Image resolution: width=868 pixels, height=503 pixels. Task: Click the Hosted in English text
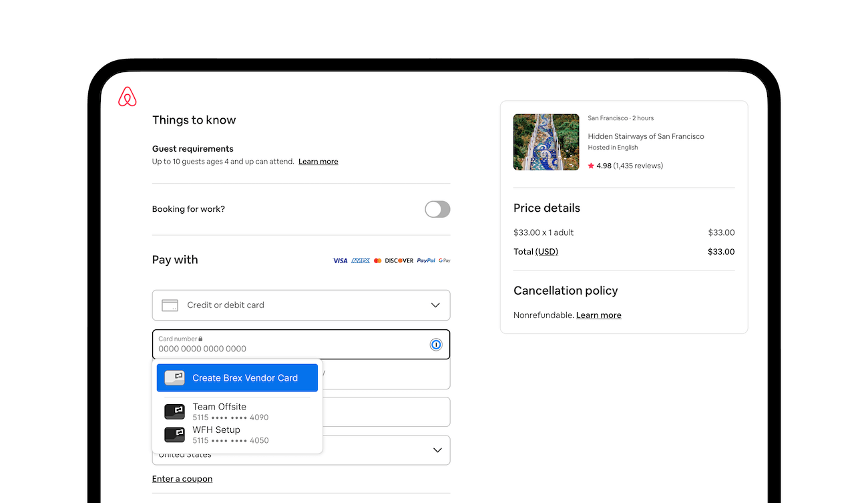click(x=613, y=148)
